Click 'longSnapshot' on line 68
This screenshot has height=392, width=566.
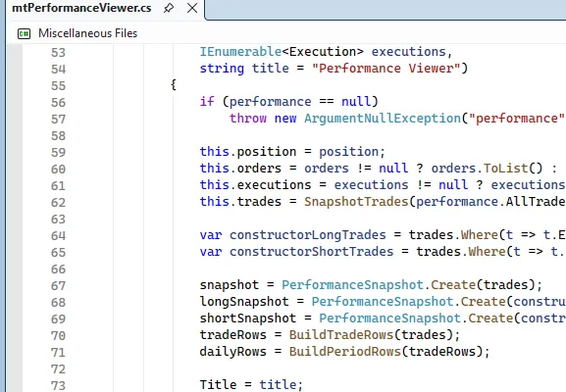tap(244, 302)
